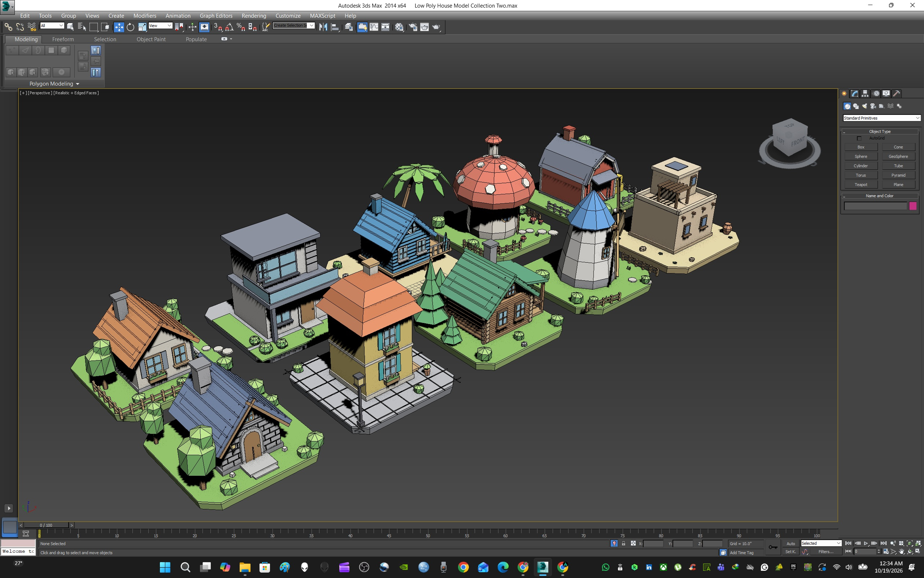Toggle the Set Key mode button
Viewport: 924px width, 578px height.
790,552
